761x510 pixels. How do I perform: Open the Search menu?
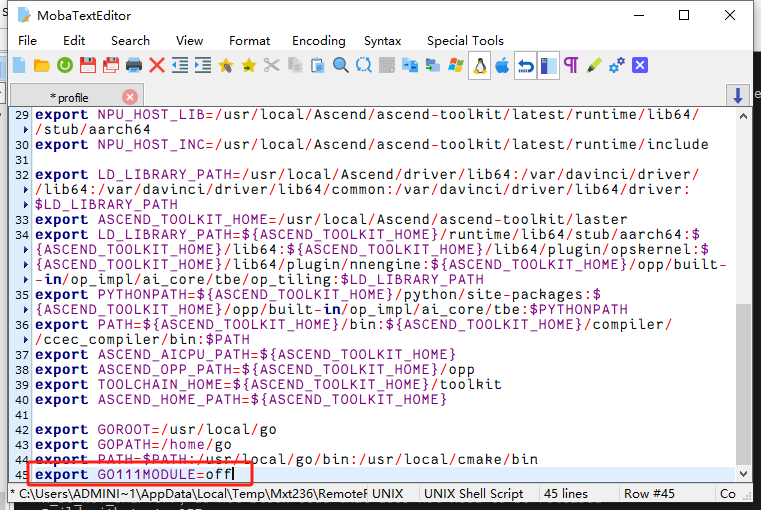[130, 41]
